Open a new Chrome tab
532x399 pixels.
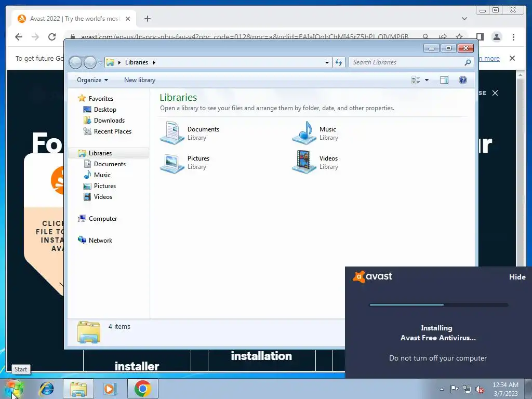click(147, 19)
